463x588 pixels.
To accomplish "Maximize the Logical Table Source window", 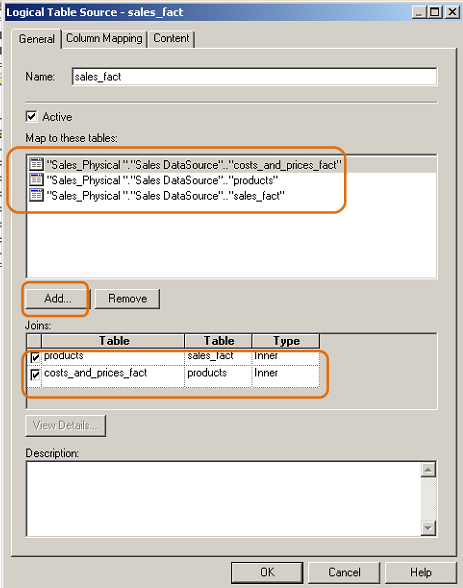I will click(x=435, y=12).
